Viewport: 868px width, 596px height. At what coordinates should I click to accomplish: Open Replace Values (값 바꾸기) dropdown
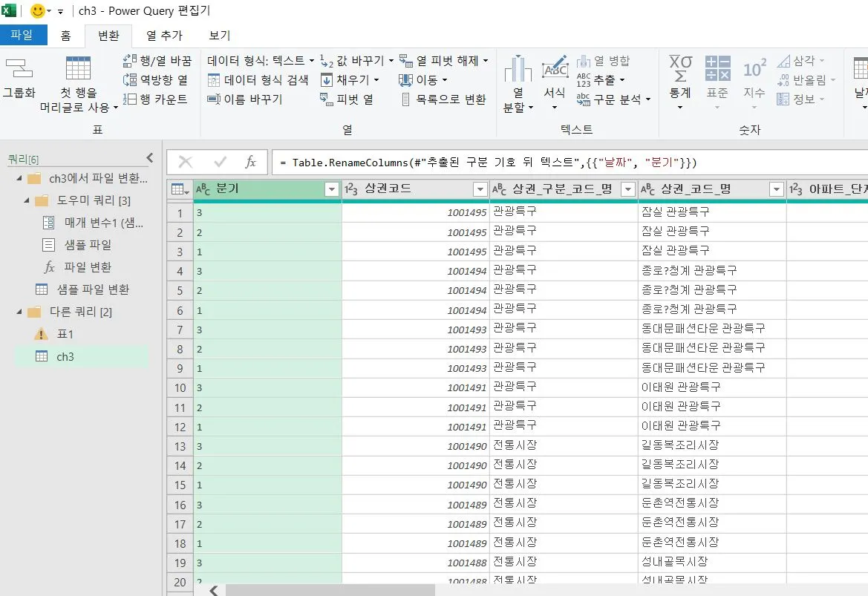pos(391,60)
